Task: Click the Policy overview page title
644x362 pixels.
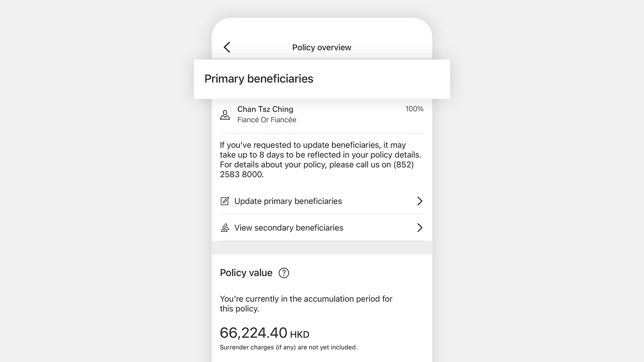Action: (x=322, y=47)
